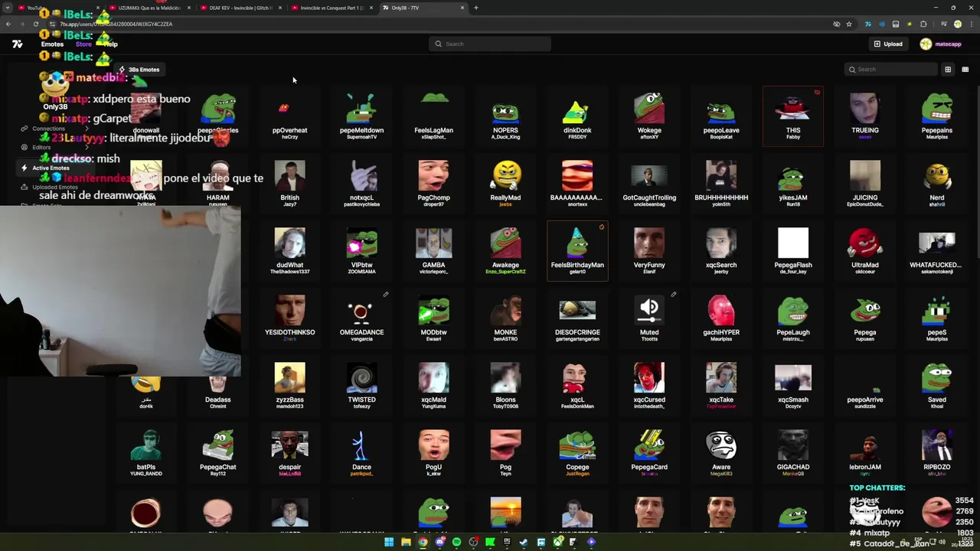Open the FeelsLagMan emote
Viewport: 980px width, 551px height.
(433, 116)
